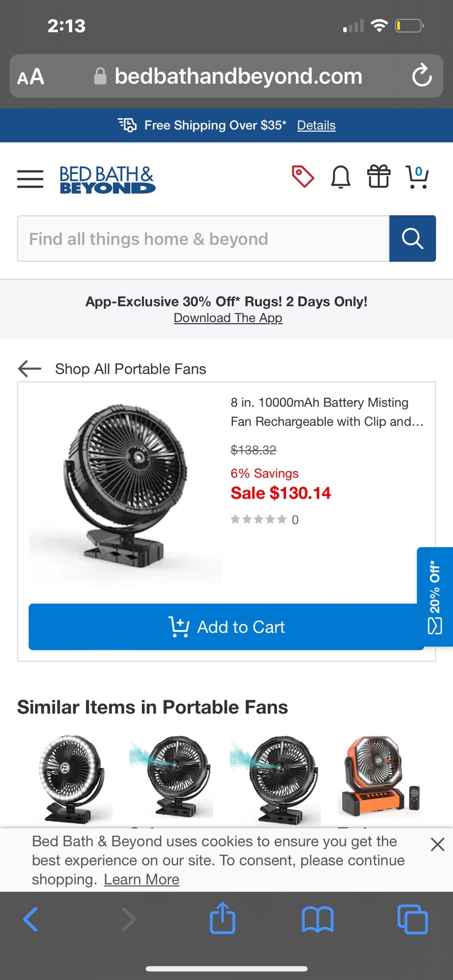Show all open Safari tabs
This screenshot has width=453, height=980.
click(412, 919)
